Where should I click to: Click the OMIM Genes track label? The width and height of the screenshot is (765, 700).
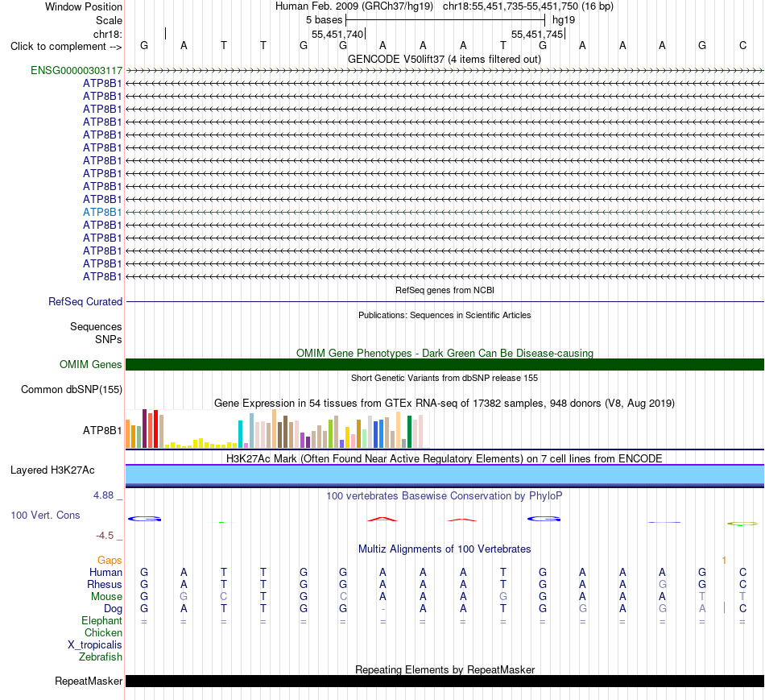91,364
